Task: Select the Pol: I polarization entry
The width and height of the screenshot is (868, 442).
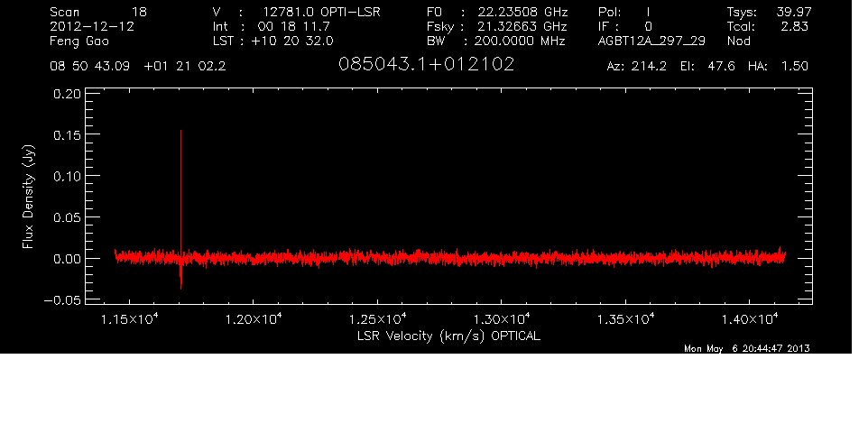Action: pos(623,12)
